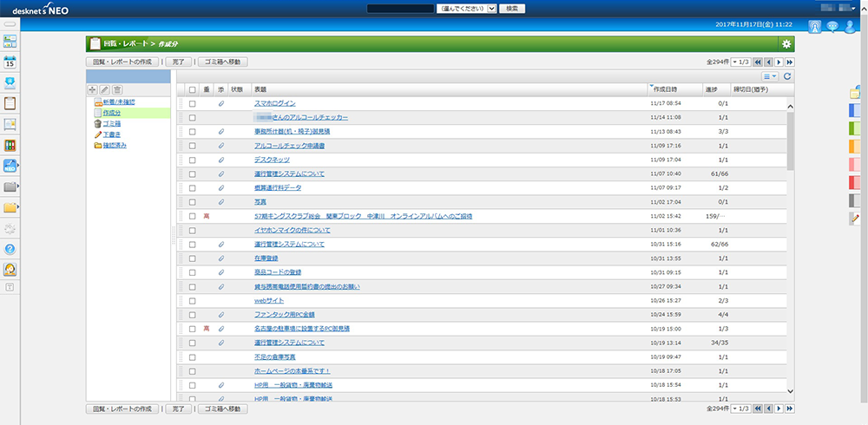
Task: Click the add folder plus icon
Action: [93, 89]
